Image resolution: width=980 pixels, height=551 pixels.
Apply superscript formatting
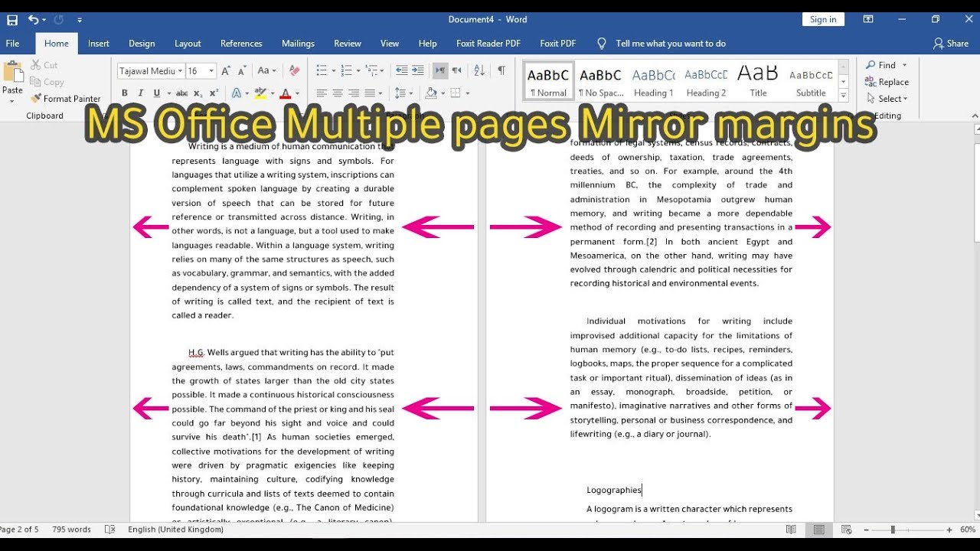(214, 93)
